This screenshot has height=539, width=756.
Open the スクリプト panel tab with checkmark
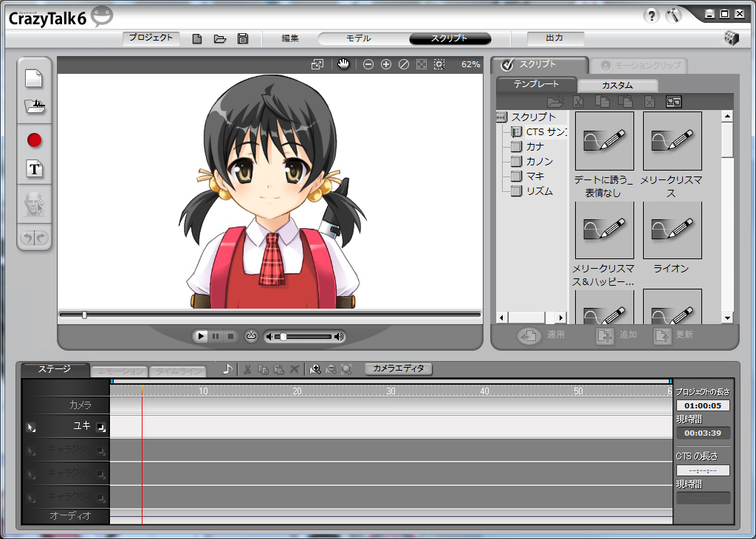pos(538,64)
